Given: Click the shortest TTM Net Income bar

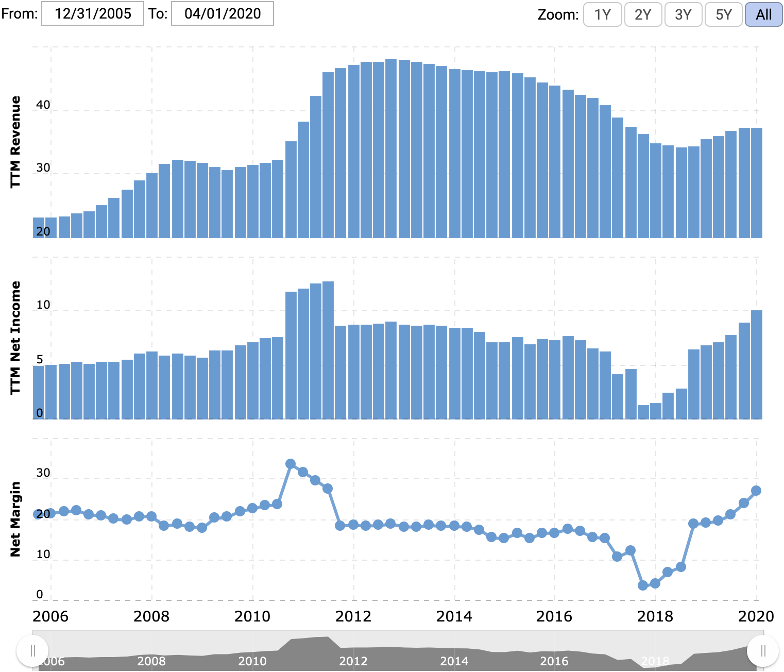Looking at the screenshot, I should [x=643, y=412].
